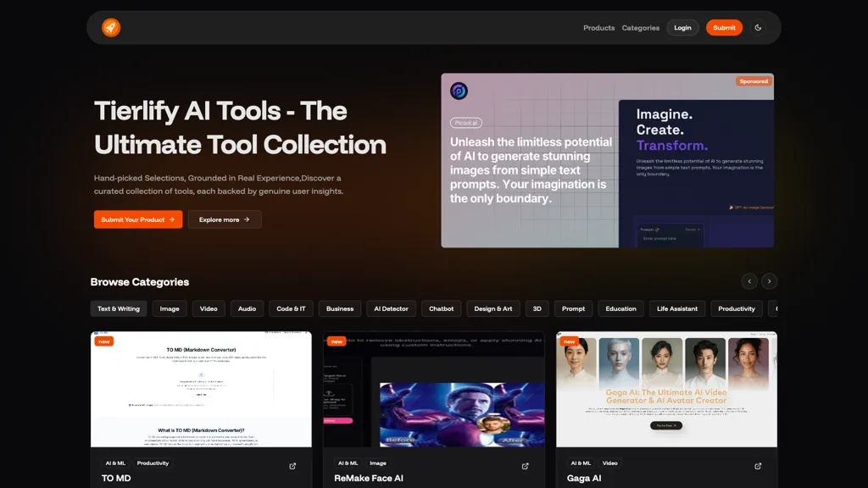The height and width of the screenshot is (488, 868).
Task: Click the AI & ML tag on Gaga AI
Action: pos(581,463)
